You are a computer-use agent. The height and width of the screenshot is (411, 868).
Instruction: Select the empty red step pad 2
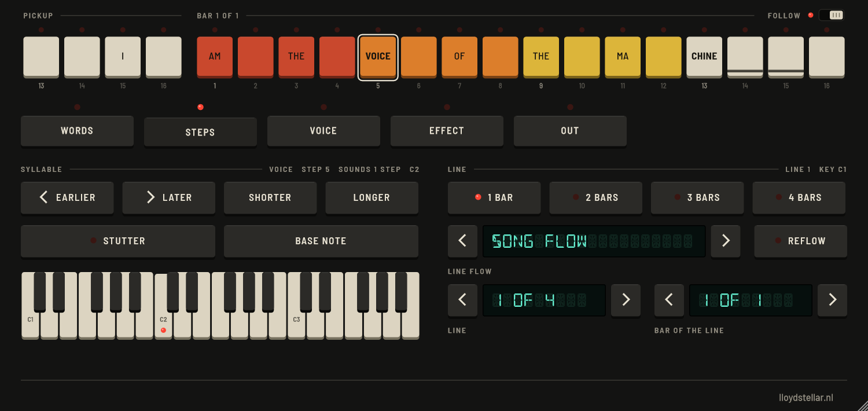(256, 56)
